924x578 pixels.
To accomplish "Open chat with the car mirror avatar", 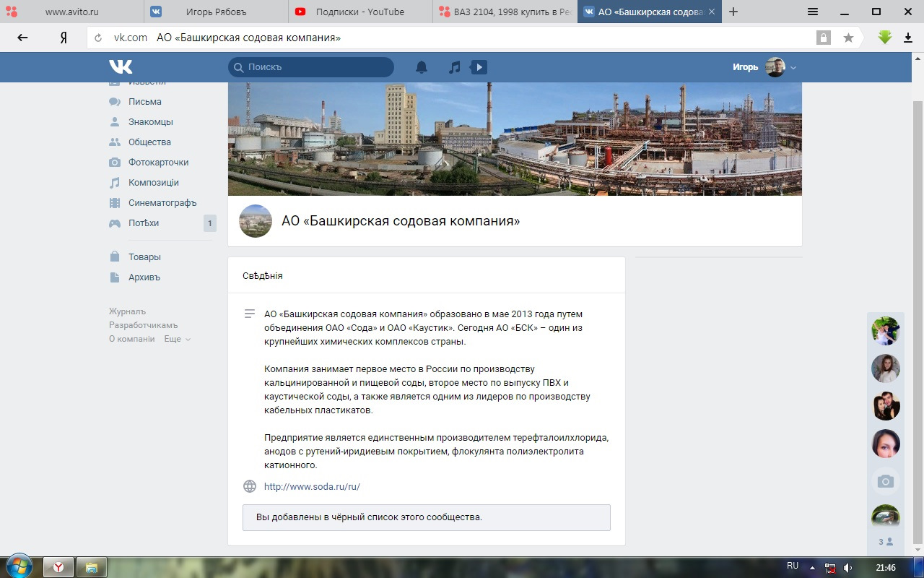I will pos(886,516).
